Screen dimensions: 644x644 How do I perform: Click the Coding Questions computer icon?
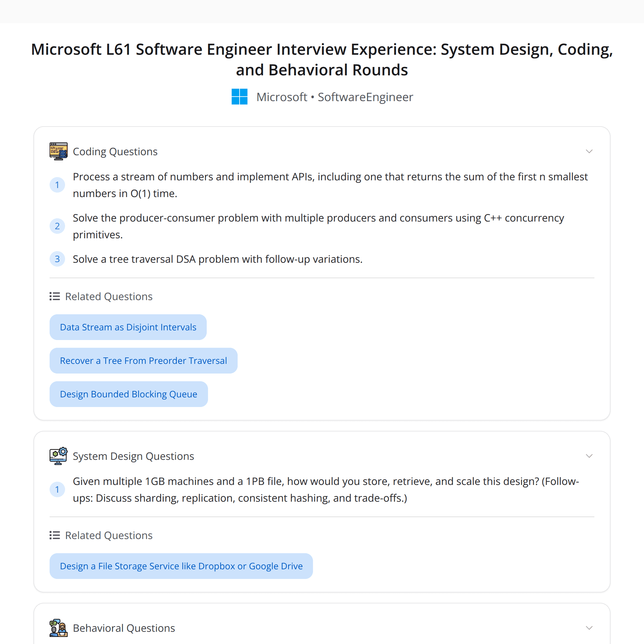click(x=58, y=151)
